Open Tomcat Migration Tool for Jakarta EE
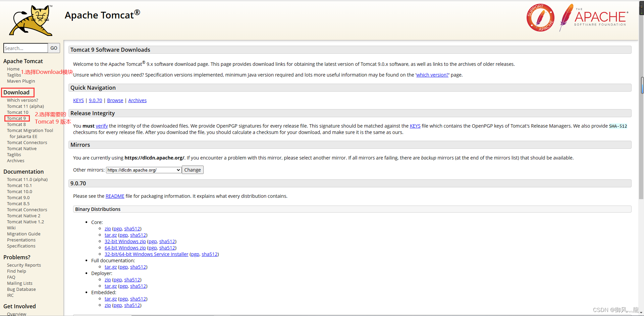Screen dimensions: 644x316 [x=30, y=130]
